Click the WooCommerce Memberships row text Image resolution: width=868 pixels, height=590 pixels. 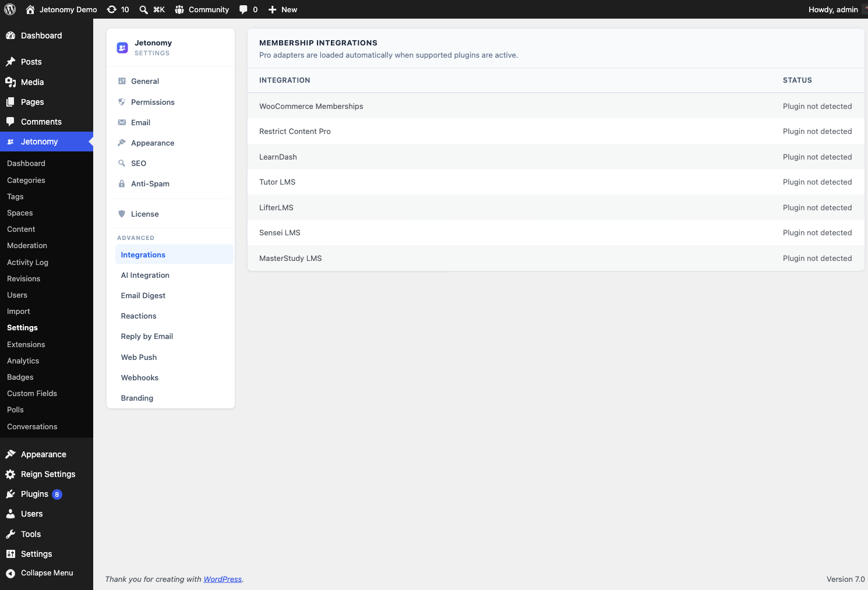pyautogui.click(x=311, y=106)
